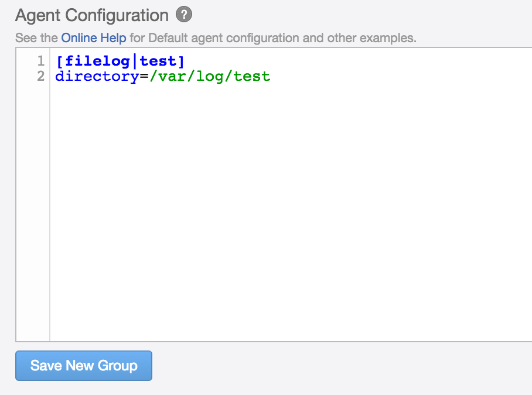
Task: Select line number 2 in the gutter
Action: [x=40, y=76]
